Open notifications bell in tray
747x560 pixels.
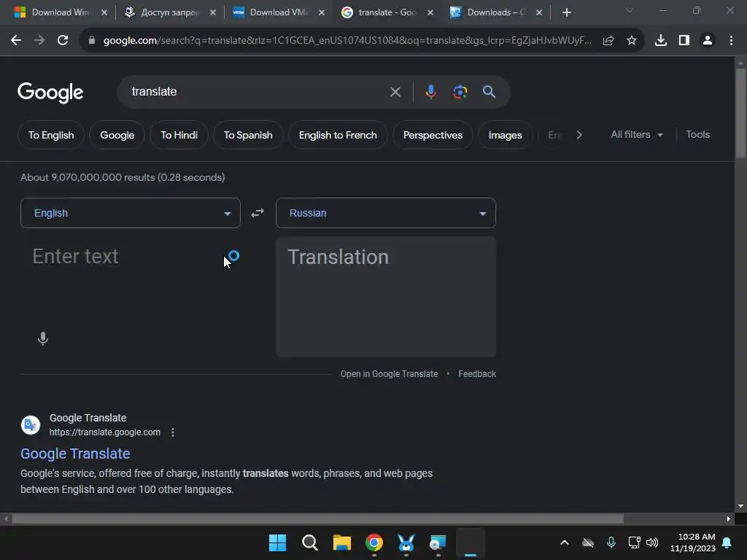coord(727,542)
